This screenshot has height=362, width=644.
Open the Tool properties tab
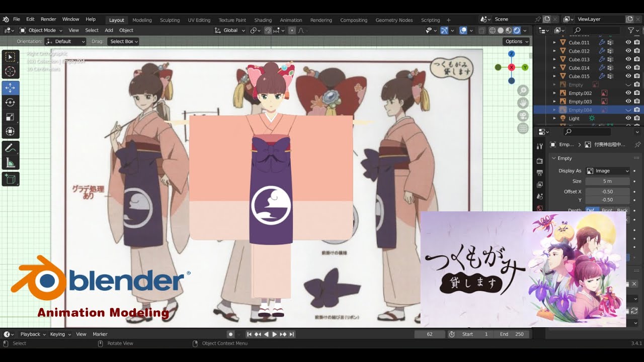[539, 146]
